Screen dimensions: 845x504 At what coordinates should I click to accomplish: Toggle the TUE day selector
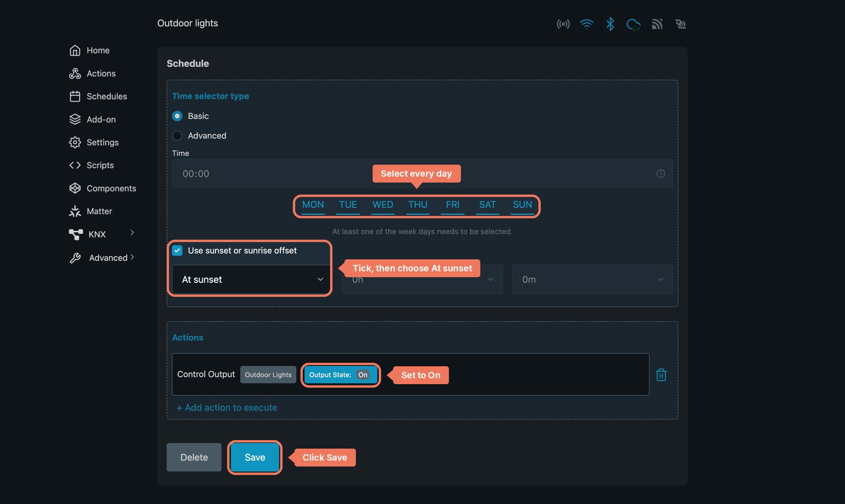coord(348,205)
